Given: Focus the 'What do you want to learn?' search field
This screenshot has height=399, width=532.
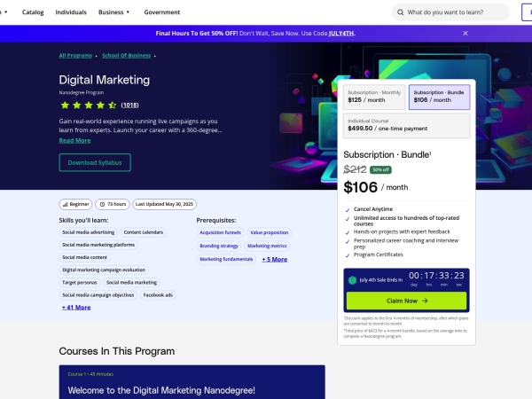Looking at the screenshot, I should [450, 12].
